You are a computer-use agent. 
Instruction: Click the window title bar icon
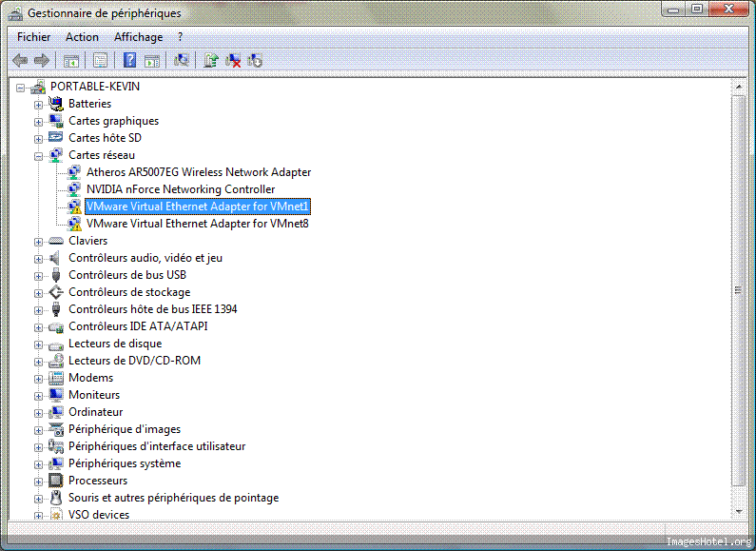[x=15, y=13]
